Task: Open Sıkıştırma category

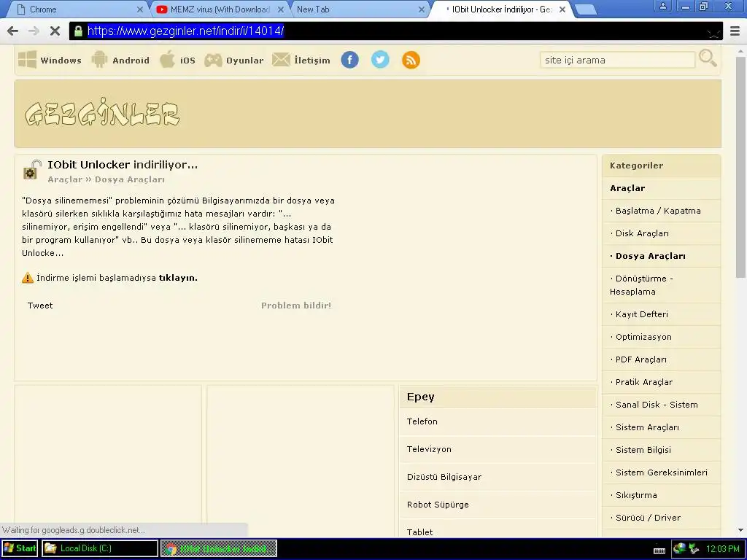Action: pos(636,495)
